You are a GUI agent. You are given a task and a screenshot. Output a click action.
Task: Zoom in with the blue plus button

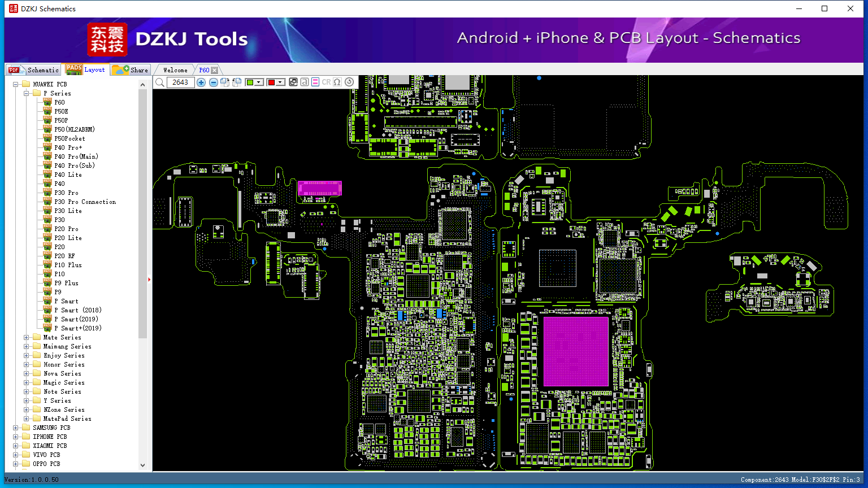pos(201,82)
